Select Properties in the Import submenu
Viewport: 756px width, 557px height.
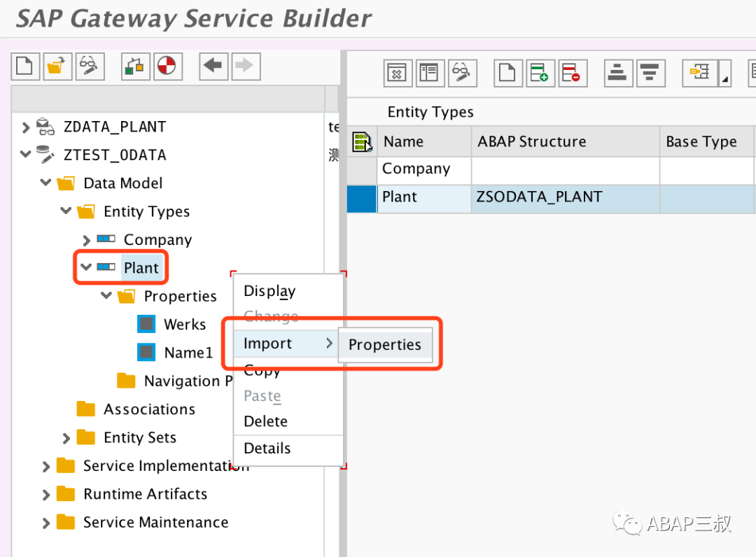click(385, 344)
